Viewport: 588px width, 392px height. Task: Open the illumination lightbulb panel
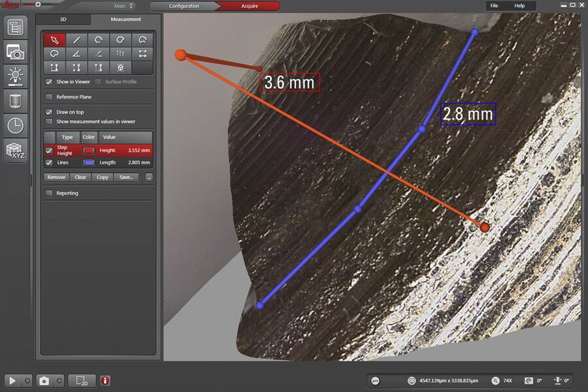[16, 76]
